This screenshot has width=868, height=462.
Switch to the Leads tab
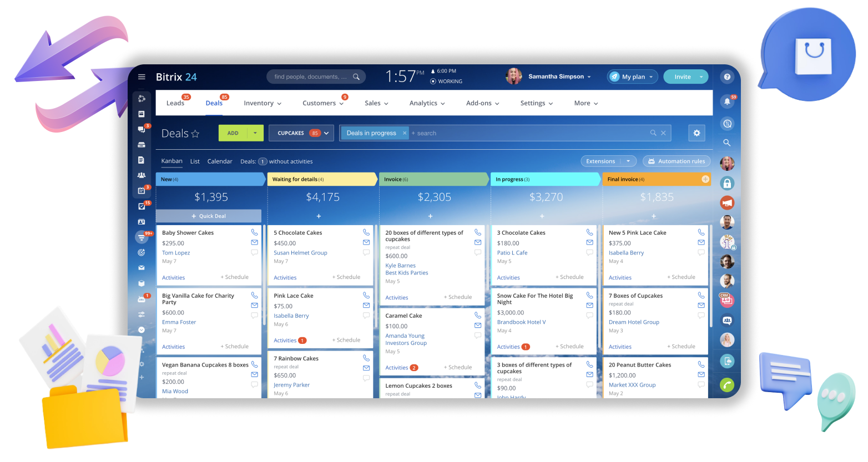click(x=175, y=103)
